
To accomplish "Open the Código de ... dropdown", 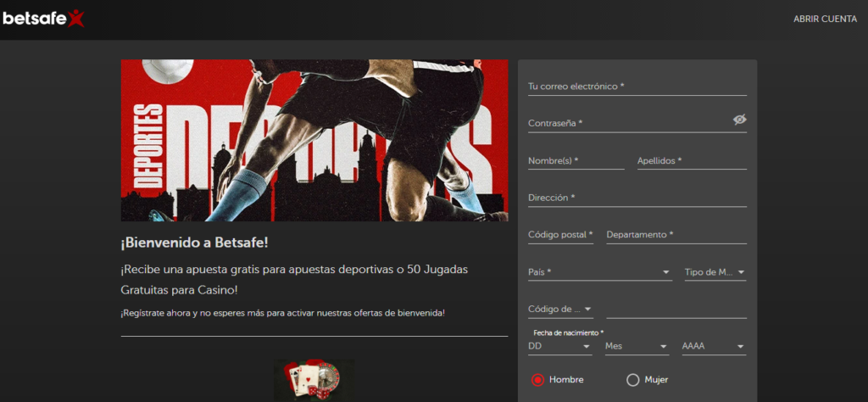I will [x=560, y=310].
